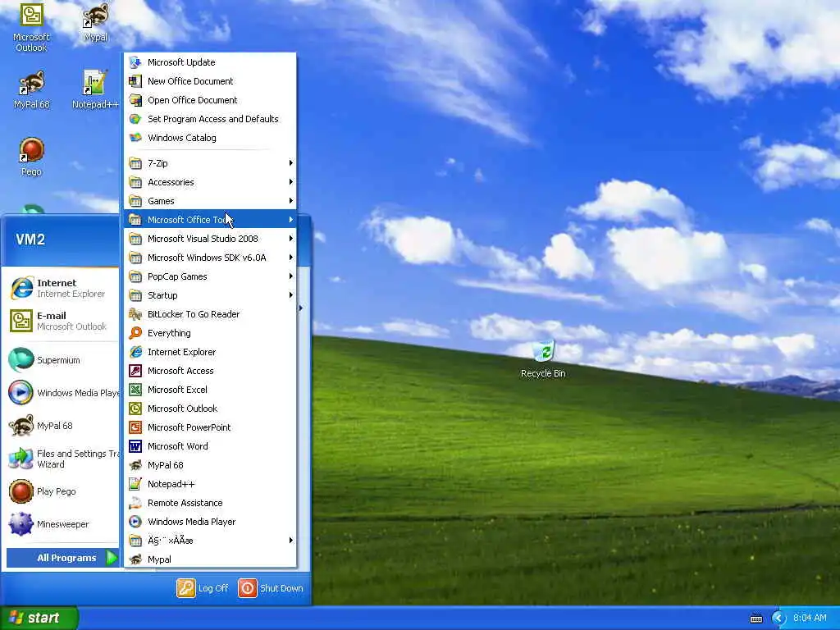Expand Microsoft Visual Studio 2008 folder
840x630 pixels.
210,239
